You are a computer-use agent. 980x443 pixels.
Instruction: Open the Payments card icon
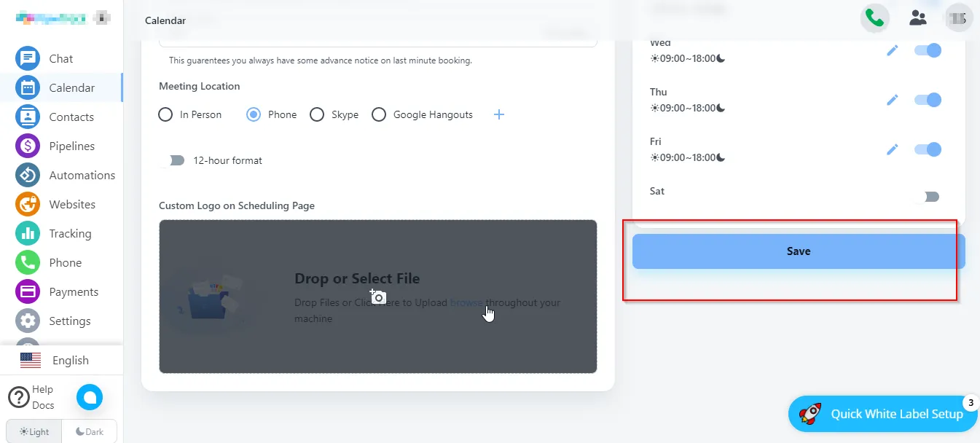pyautogui.click(x=28, y=291)
